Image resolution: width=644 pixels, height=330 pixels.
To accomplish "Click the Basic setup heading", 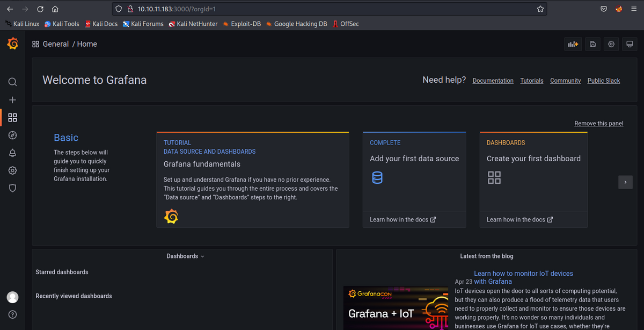I will [x=66, y=138].
